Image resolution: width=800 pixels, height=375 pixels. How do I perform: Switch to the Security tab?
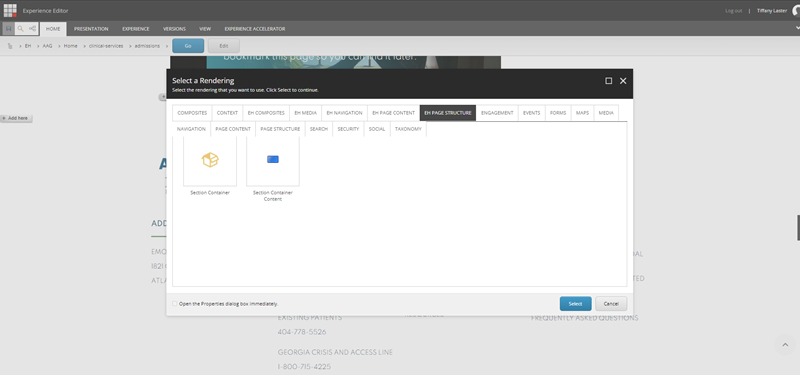[348, 129]
